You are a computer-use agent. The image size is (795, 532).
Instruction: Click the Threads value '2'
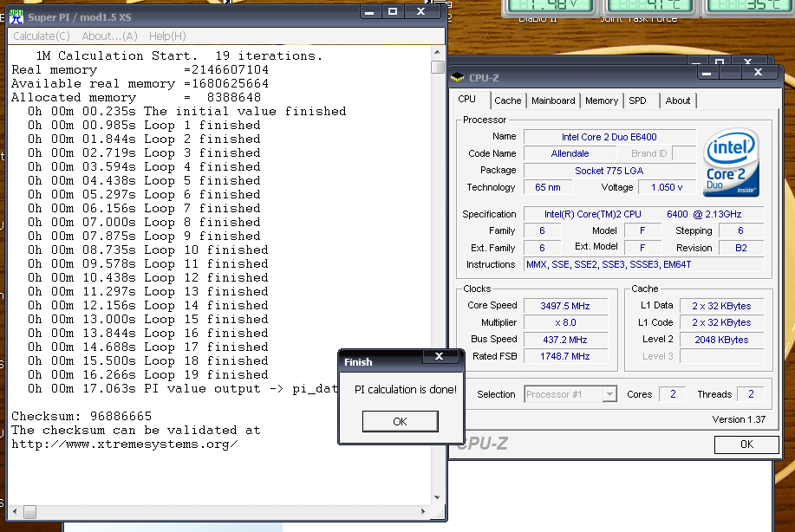point(751,394)
